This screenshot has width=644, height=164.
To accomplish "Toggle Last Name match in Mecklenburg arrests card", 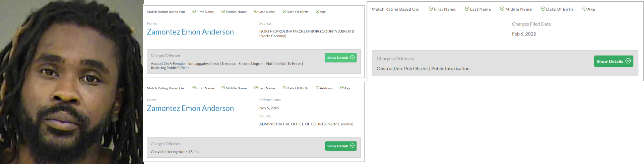I will point(265,12).
